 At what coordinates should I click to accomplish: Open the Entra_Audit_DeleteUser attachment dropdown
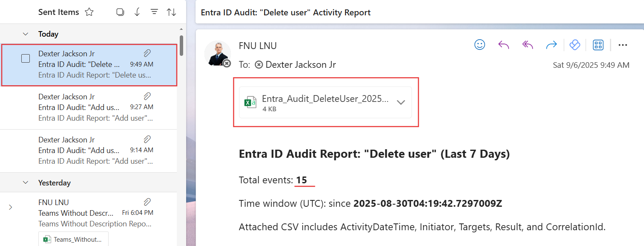tap(400, 102)
